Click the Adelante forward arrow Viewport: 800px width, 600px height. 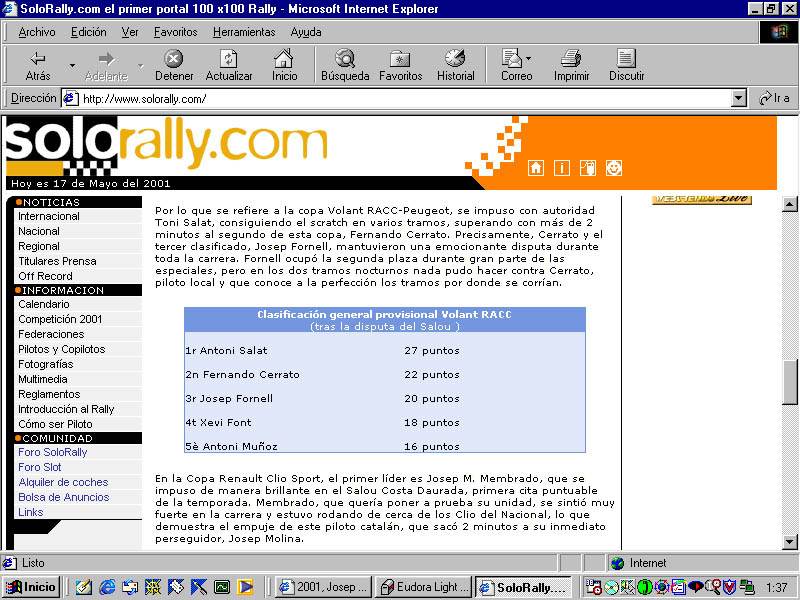click(106, 65)
